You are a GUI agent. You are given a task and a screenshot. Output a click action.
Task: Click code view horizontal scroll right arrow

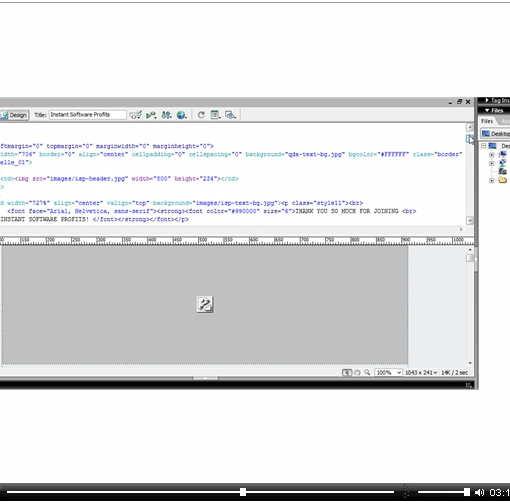(461, 229)
